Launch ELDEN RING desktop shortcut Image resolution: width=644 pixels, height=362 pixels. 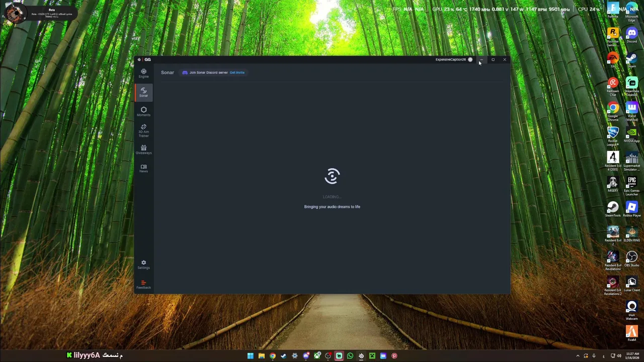(x=631, y=234)
